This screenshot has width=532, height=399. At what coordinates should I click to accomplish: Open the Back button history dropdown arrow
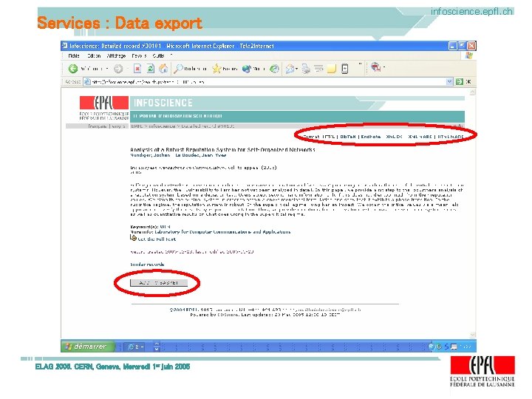click(x=107, y=69)
